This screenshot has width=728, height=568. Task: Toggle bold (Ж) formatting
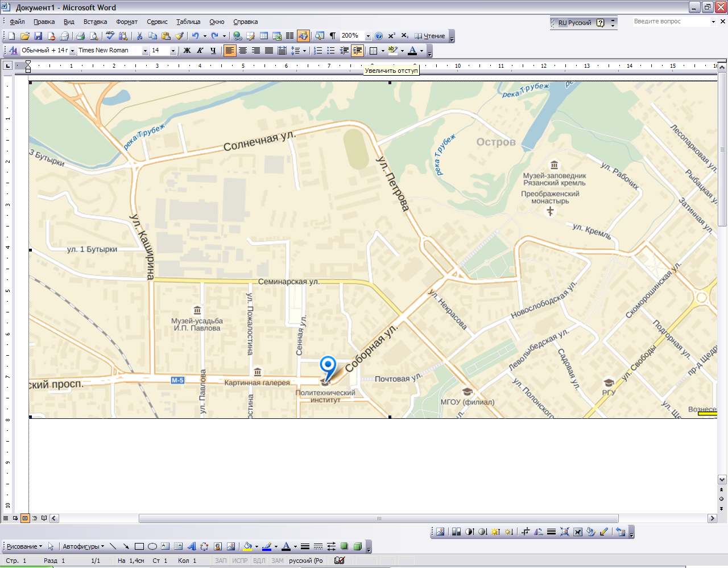click(x=187, y=51)
